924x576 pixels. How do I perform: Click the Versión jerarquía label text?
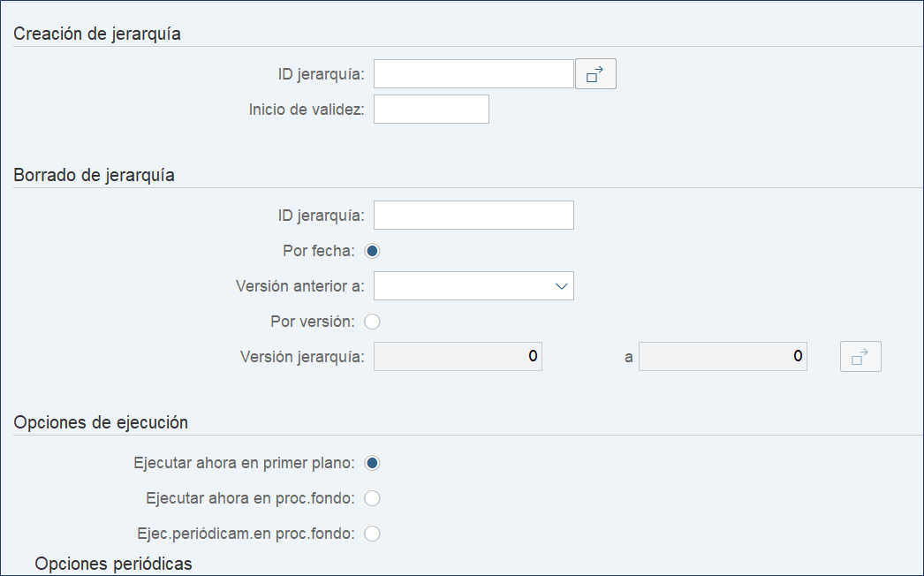click(x=301, y=357)
